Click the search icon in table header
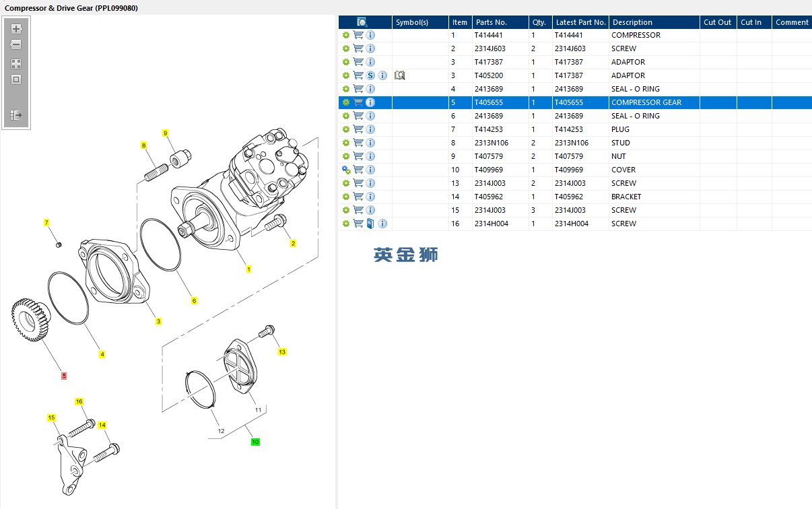 tap(362, 22)
